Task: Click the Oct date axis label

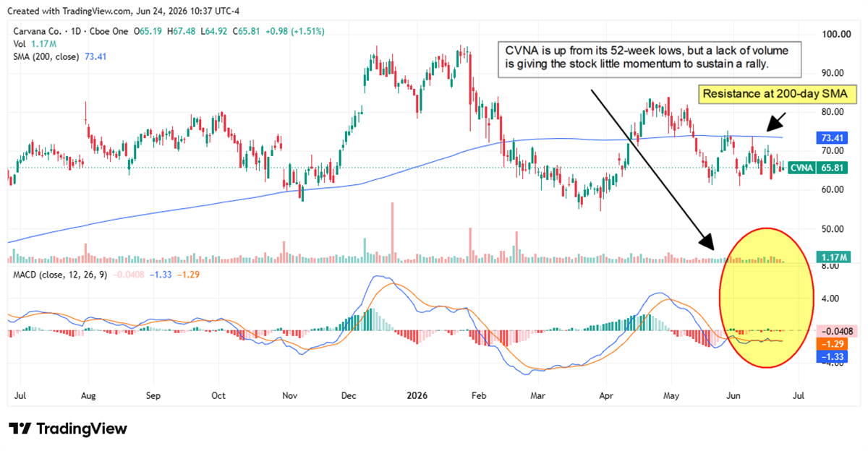Action: [218, 396]
